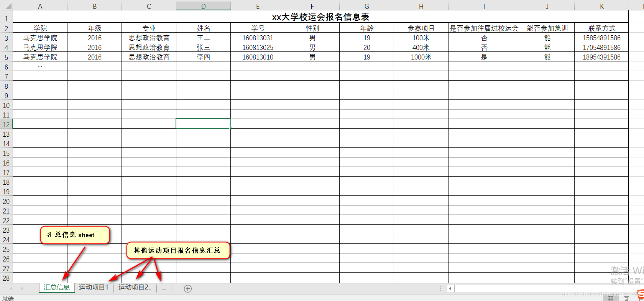Select cell 是 in row 5
Viewport: 644px width, 301px height.
pyautogui.click(x=484, y=57)
